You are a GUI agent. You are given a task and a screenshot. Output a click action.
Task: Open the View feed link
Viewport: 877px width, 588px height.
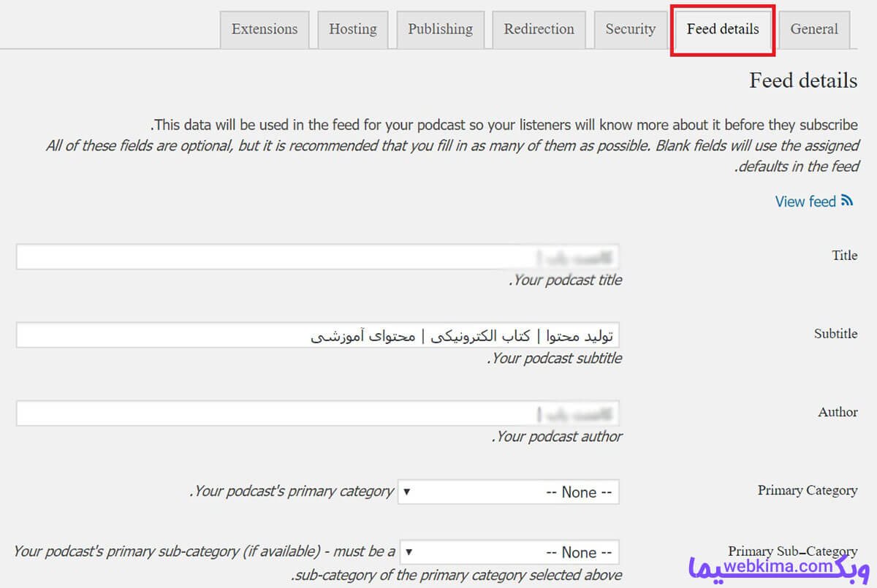(805, 202)
